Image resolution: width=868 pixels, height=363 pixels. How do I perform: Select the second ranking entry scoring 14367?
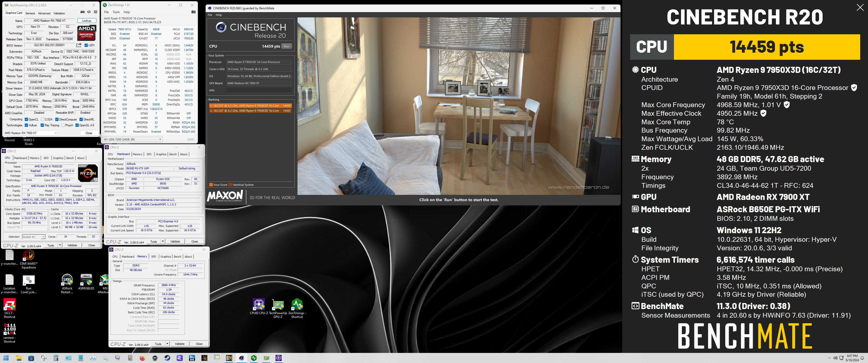250,110
